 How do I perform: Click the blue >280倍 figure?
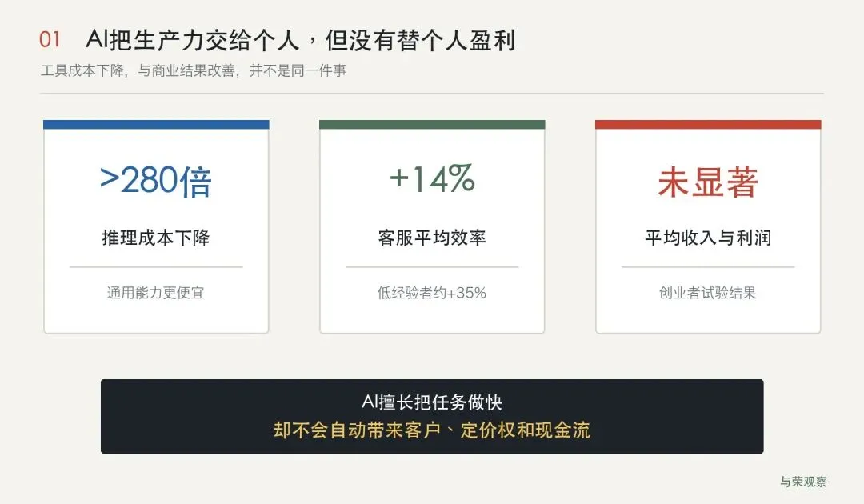tap(155, 181)
